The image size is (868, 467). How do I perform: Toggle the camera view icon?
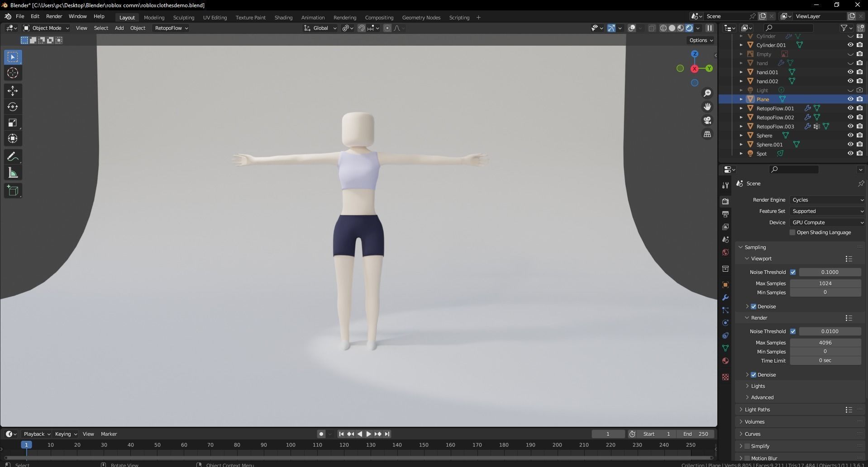707,120
